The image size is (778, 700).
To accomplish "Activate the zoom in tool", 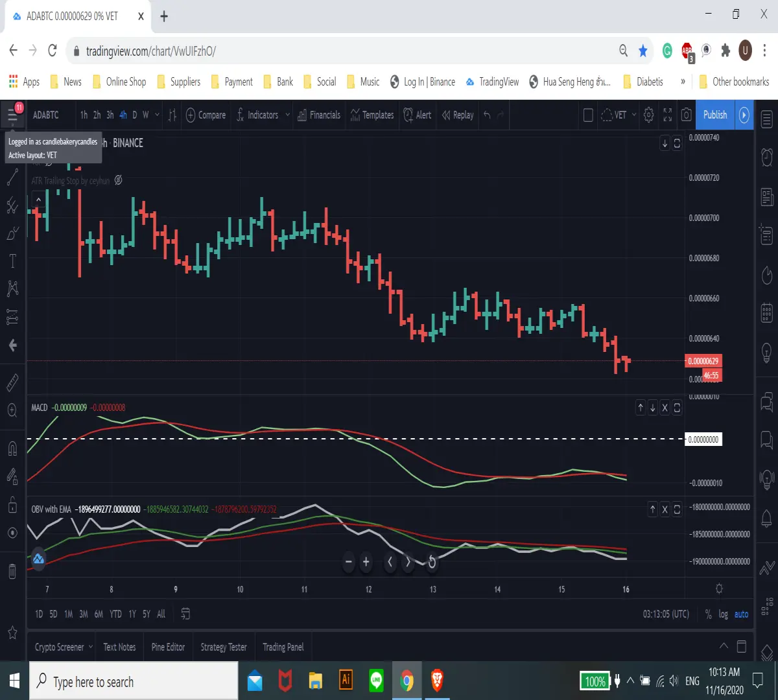I will click(12, 410).
